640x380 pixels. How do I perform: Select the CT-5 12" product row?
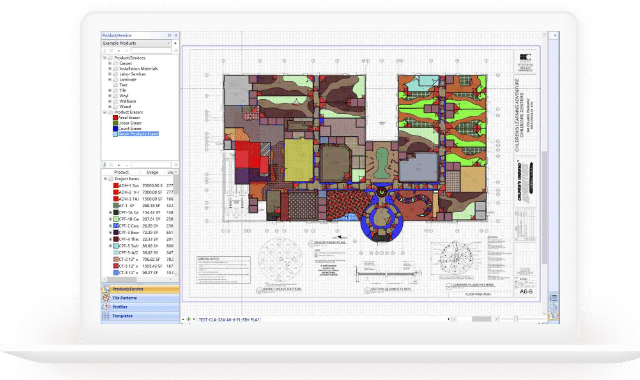point(138,266)
